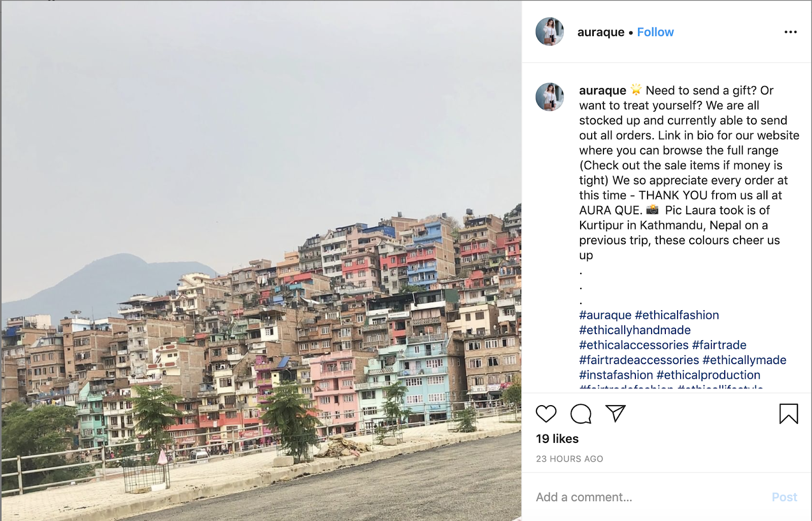Open the #ethicalfashion hashtag
This screenshot has width=812, height=521.
[677, 315]
